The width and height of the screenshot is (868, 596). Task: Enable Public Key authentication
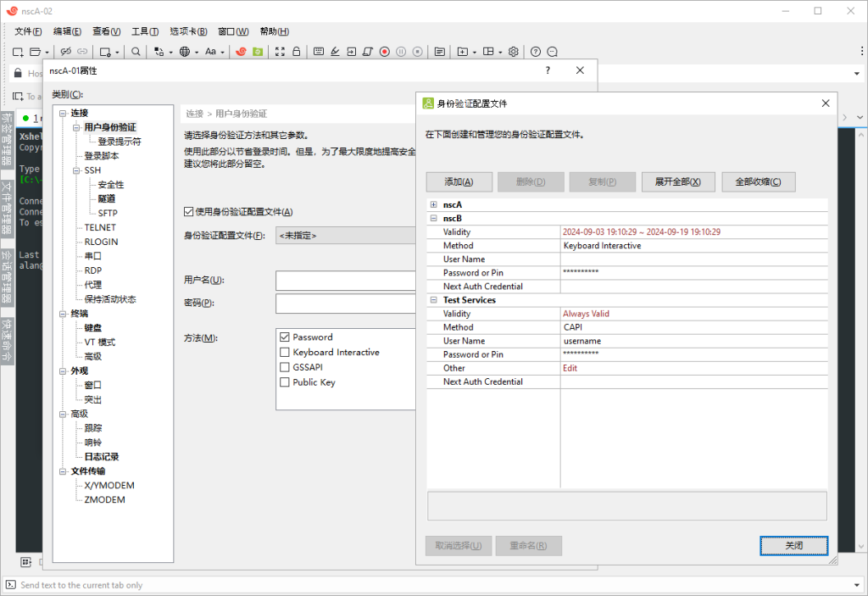(x=285, y=382)
